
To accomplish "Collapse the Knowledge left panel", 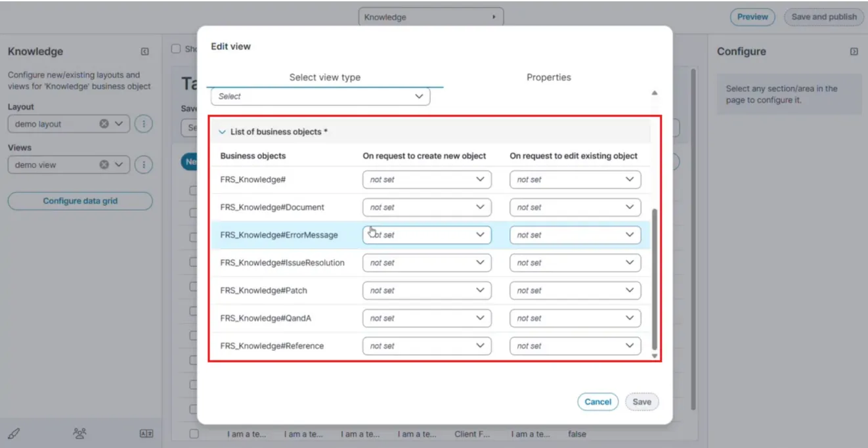I will (145, 52).
